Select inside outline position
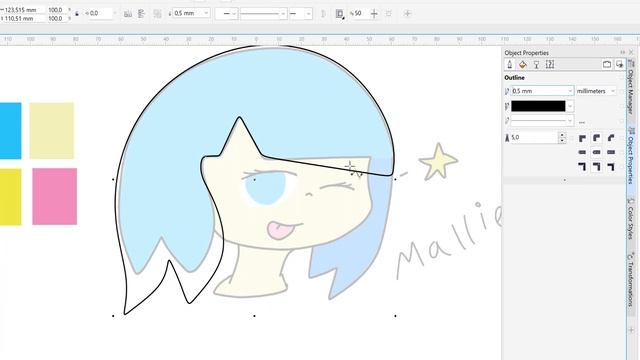Screen dimensions: 640x360 pos(611,167)
